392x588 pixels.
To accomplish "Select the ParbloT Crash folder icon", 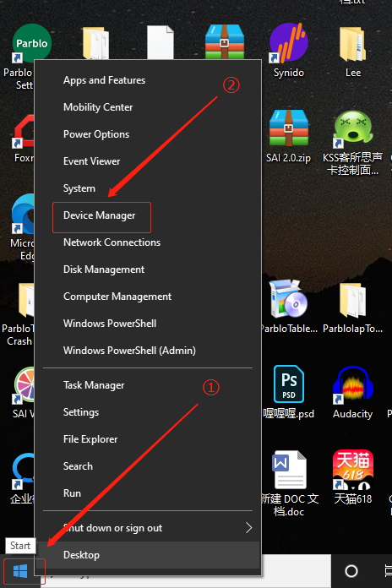I will coord(26,300).
